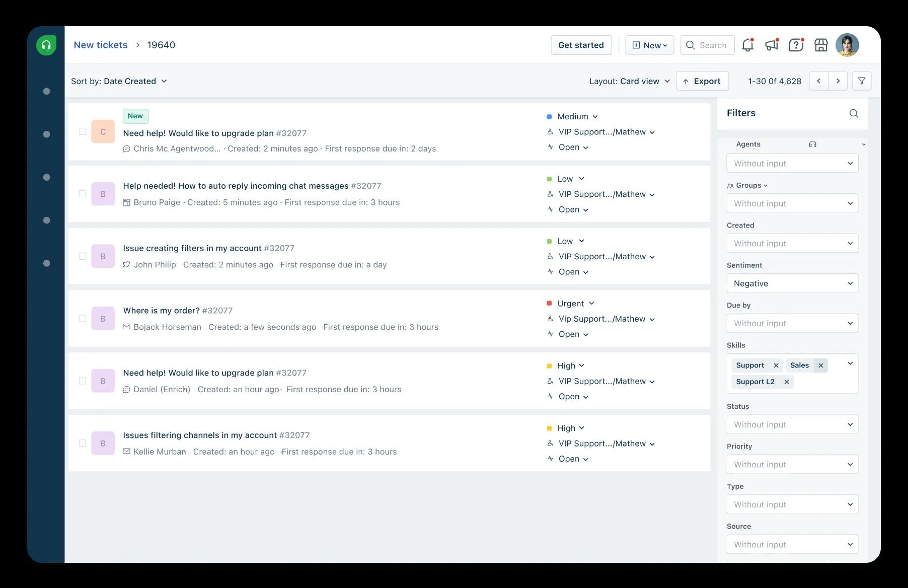Open ticket Where is my order?
The image size is (908, 588).
tap(162, 311)
